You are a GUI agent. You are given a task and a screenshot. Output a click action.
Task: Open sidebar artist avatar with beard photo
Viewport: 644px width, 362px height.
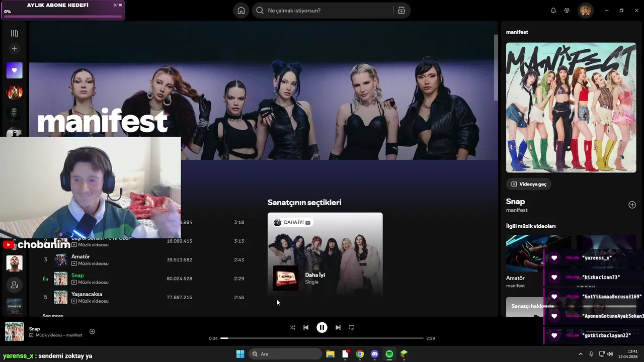click(14, 263)
